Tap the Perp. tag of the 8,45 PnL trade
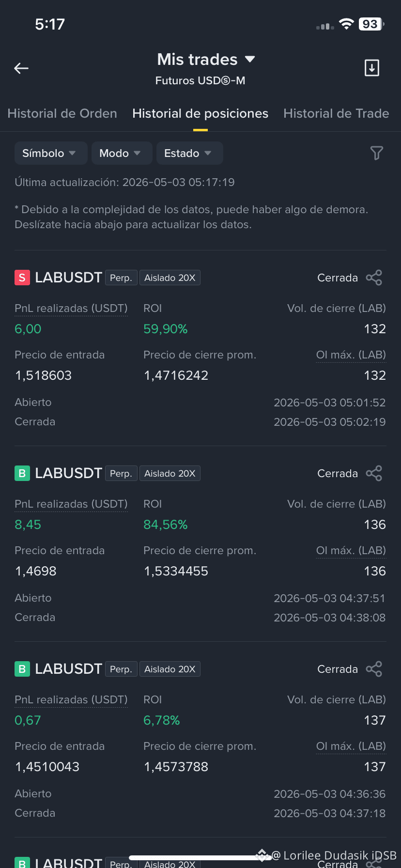This screenshot has height=868, width=401. coord(121,473)
